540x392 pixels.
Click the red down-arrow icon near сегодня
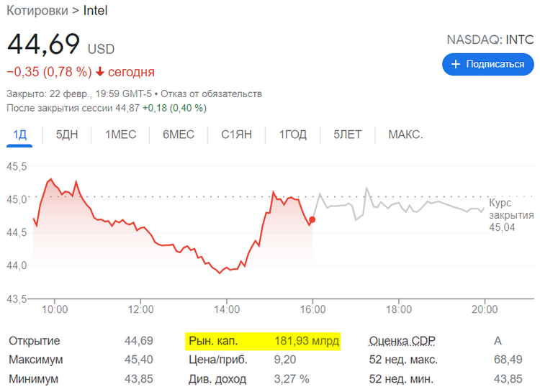click(100, 72)
